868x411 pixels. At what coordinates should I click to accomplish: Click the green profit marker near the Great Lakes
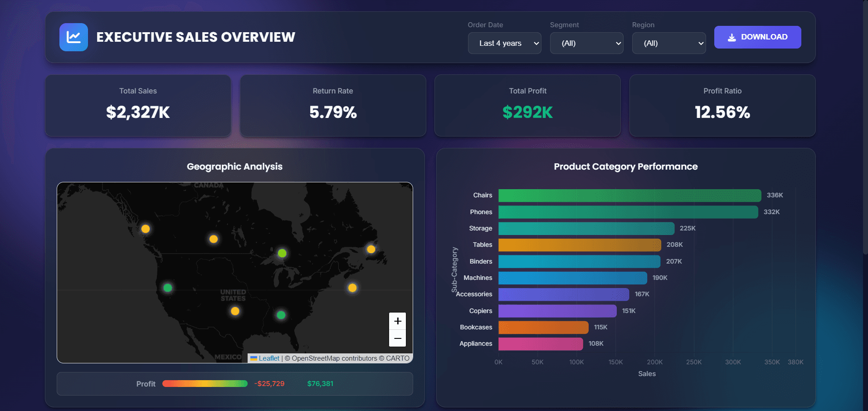(x=282, y=254)
